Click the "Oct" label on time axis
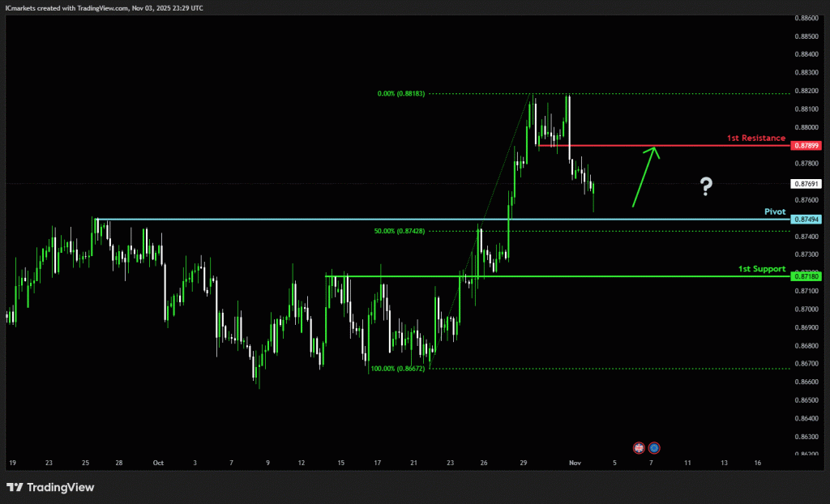 point(158,463)
